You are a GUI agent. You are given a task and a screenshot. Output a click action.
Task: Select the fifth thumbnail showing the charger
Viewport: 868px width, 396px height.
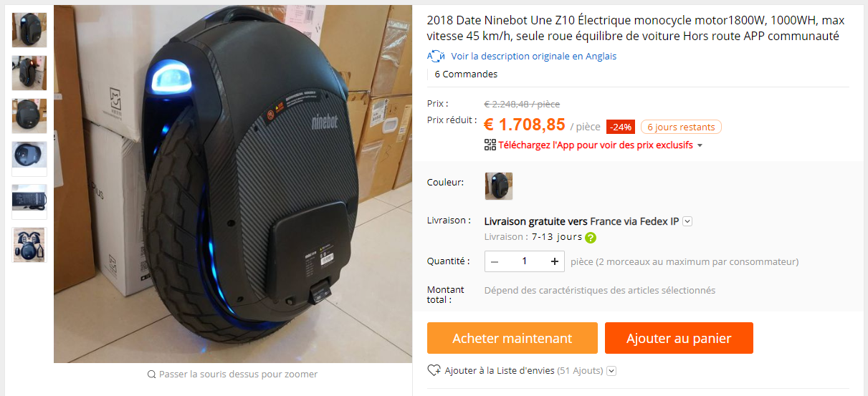[x=29, y=202]
